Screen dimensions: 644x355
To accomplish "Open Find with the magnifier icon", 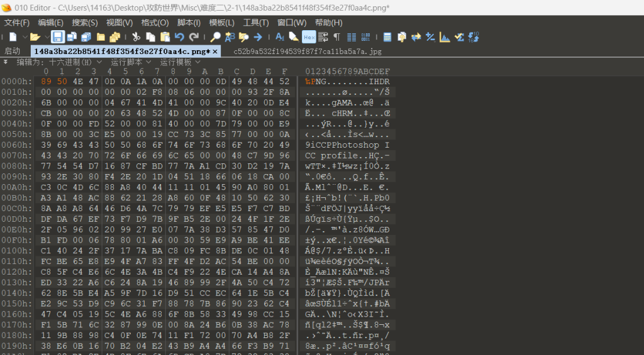I will click(x=215, y=37).
